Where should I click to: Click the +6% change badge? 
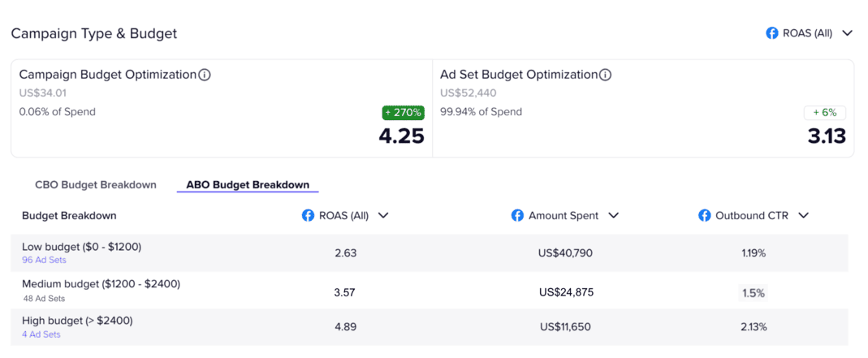click(825, 113)
